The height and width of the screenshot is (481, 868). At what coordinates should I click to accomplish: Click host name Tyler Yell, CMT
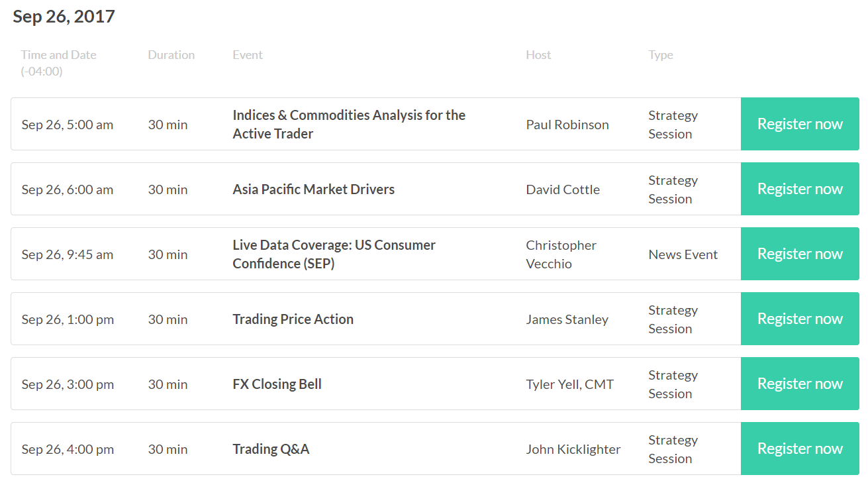[x=569, y=384]
